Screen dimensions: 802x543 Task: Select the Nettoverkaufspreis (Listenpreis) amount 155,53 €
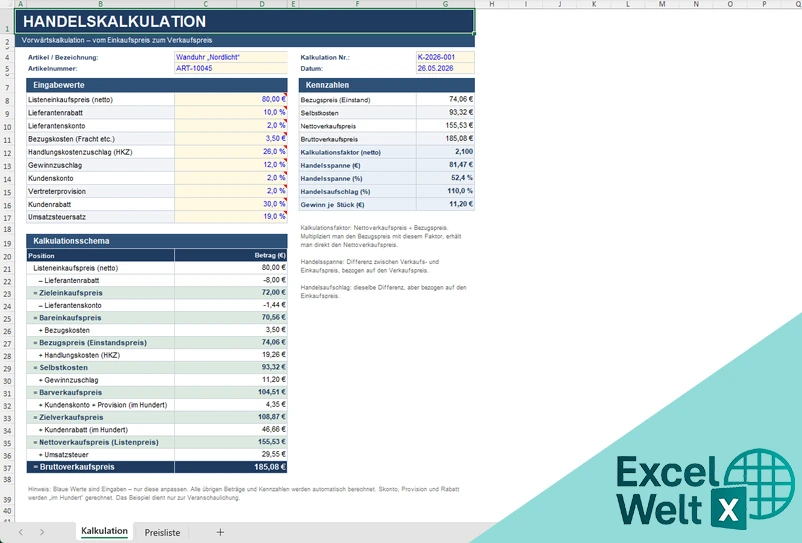tap(231, 442)
